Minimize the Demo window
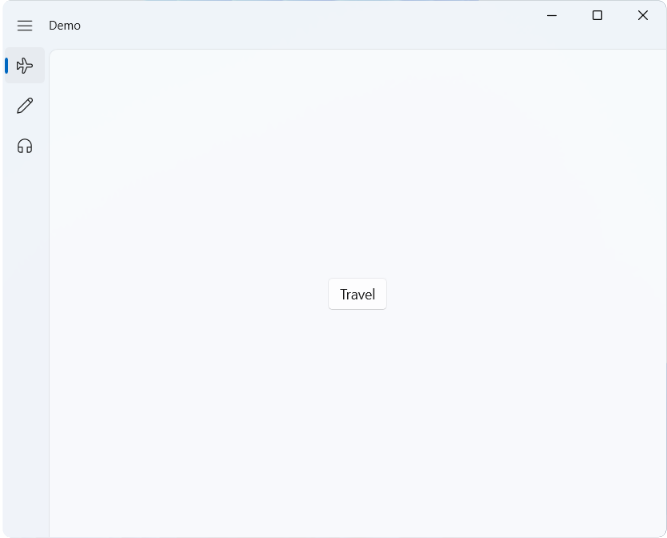667x538 pixels. click(x=551, y=15)
